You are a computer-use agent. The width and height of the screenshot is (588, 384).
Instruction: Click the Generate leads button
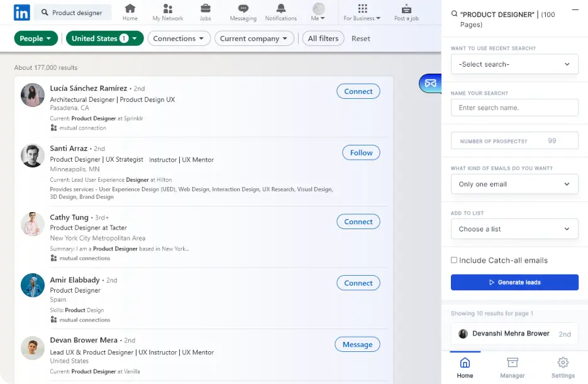point(514,283)
